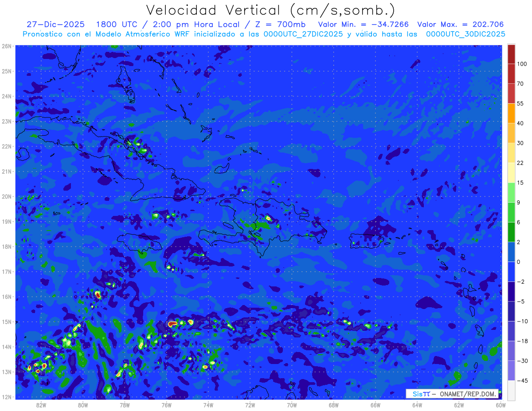This screenshot has height=411, width=532.
Task: Click the "62W" longitude label
Action: click(459, 405)
